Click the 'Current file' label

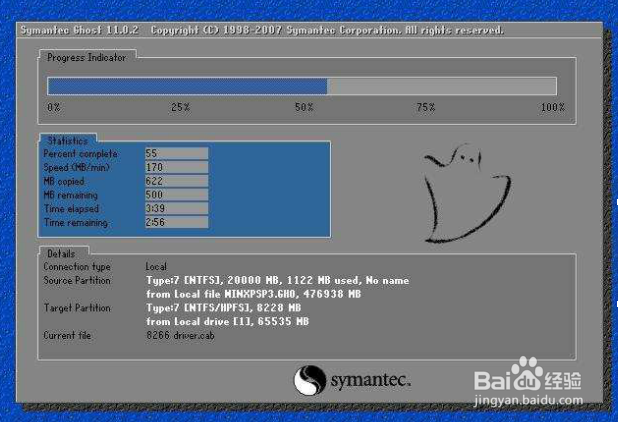click(67, 335)
